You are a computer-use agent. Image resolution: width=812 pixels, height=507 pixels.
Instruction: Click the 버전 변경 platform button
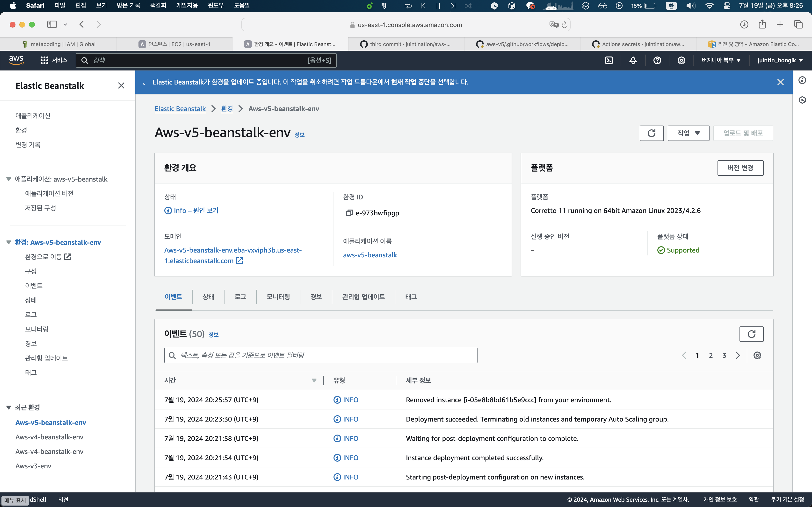click(740, 168)
